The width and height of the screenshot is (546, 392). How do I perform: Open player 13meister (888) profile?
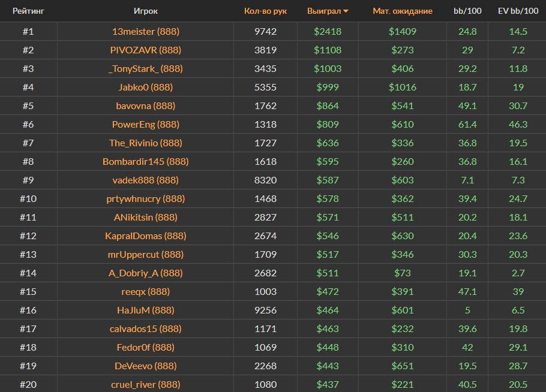tap(146, 31)
